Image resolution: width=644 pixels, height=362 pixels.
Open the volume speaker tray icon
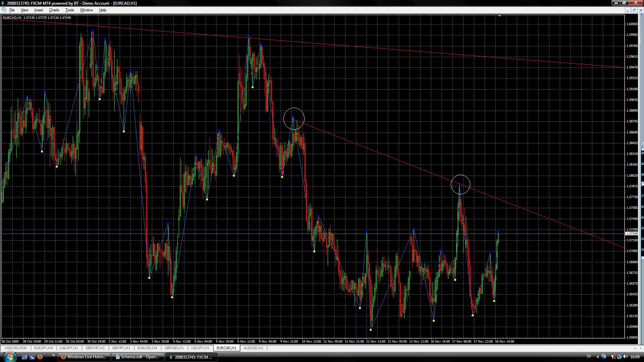pos(625,357)
